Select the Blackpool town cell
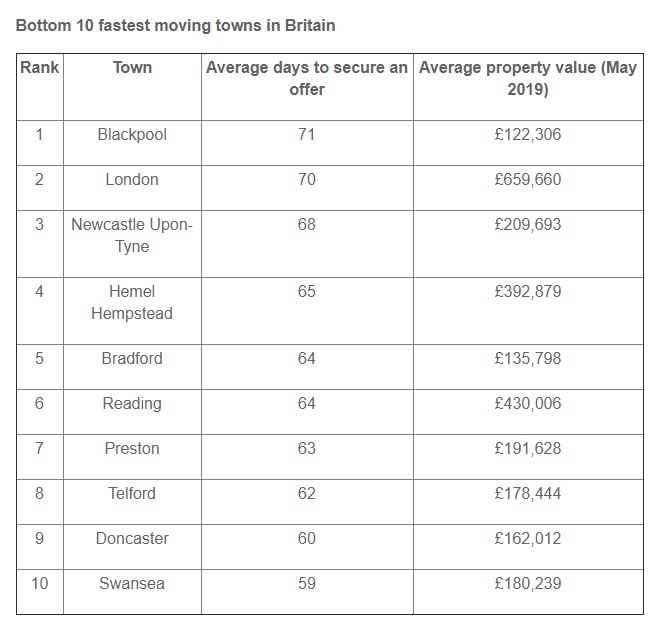Viewport: 656px width, 628px height. point(132,134)
